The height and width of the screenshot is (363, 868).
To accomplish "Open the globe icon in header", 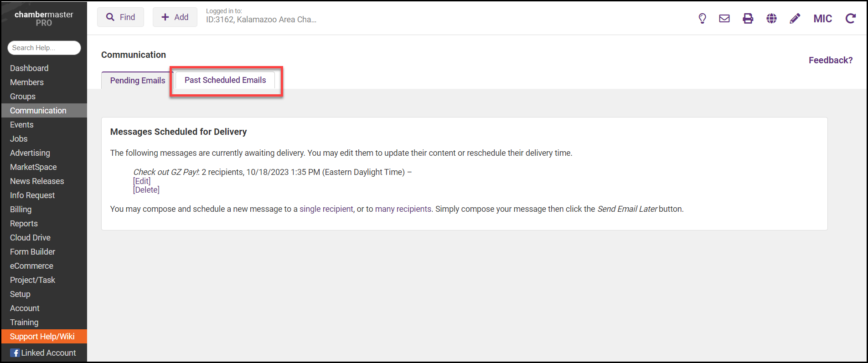I will [771, 18].
